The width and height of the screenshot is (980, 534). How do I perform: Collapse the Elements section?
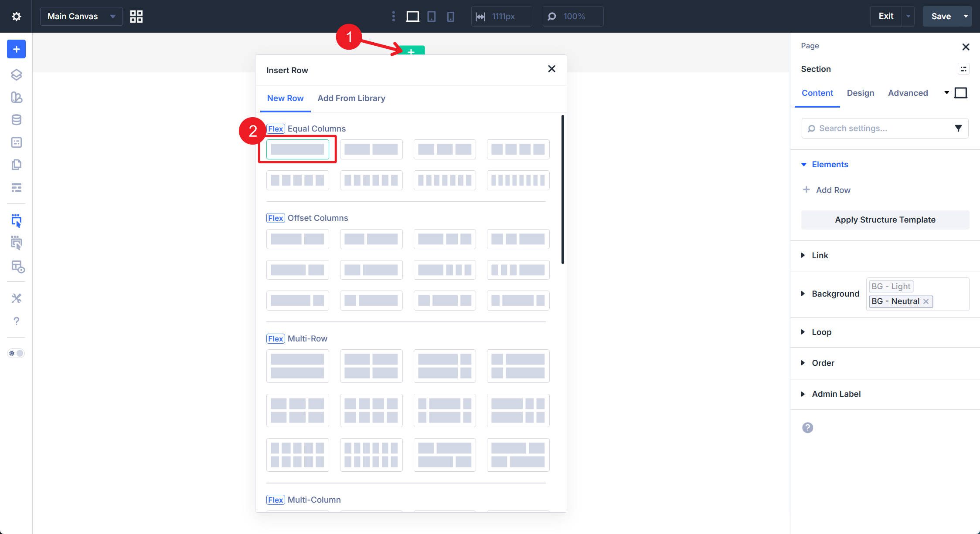point(804,164)
